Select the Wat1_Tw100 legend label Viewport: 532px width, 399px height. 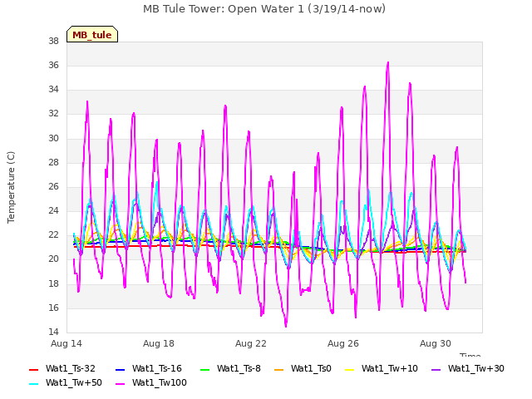[160, 383]
